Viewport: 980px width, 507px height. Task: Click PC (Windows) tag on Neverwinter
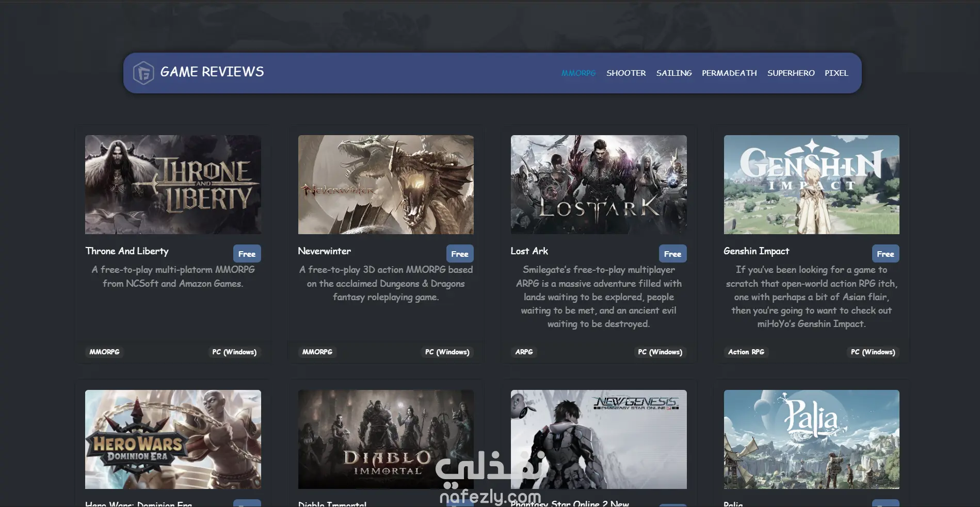[x=447, y=352]
